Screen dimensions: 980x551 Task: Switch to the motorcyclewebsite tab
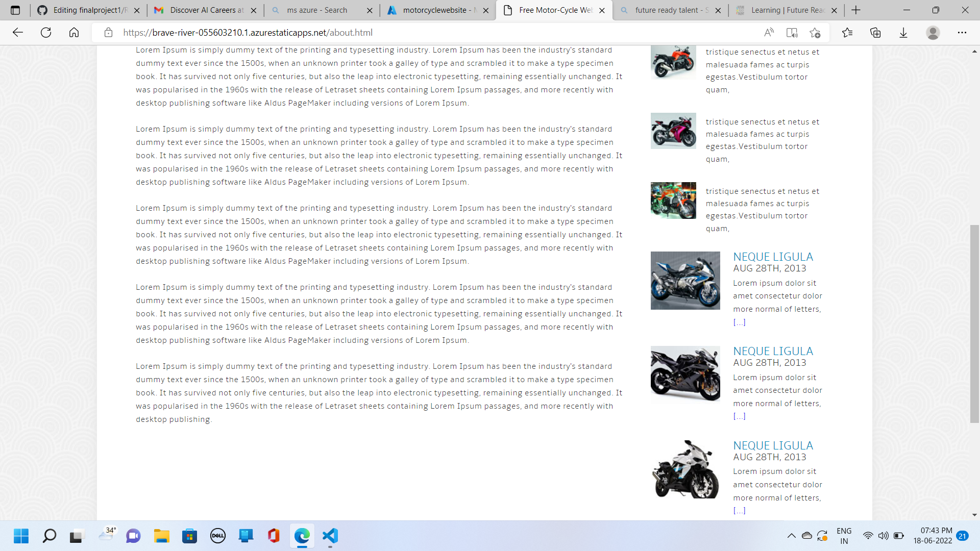click(x=436, y=10)
